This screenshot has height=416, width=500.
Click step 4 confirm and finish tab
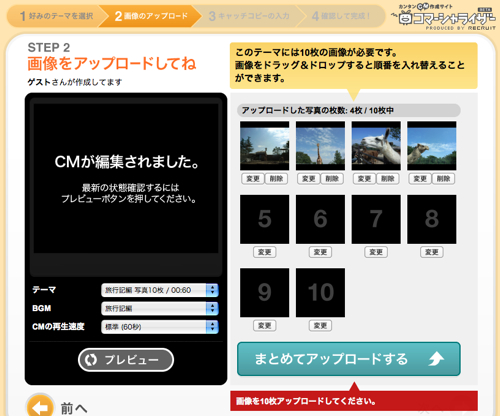341,16
